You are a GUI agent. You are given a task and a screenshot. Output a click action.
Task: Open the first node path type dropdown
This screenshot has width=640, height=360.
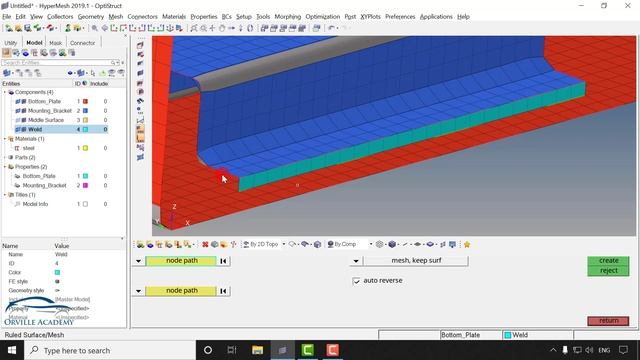[x=138, y=261]
